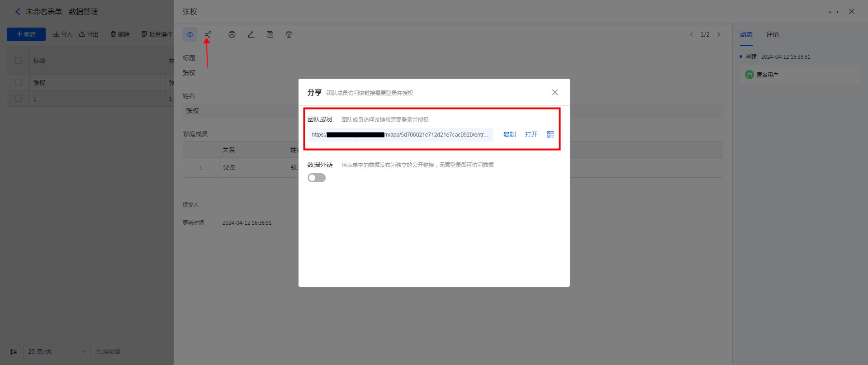Click the expand width arrows icon
Viewport: 868px width, 365px height.
tap(833, 12)
